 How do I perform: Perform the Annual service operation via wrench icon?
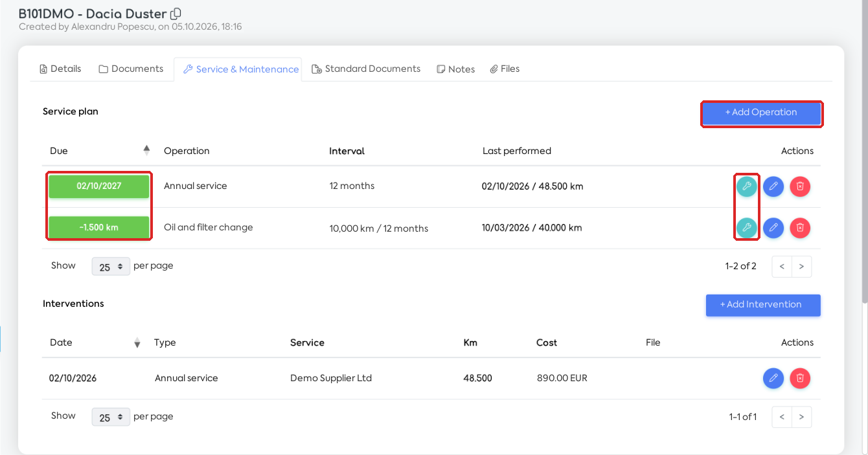pyautogui.click(x=747, y=186)
